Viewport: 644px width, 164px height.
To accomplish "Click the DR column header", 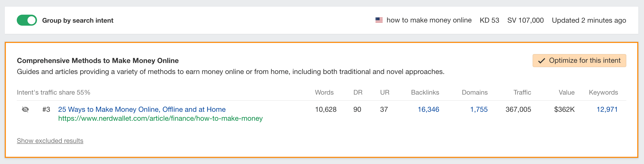I will tap(358, 92).
